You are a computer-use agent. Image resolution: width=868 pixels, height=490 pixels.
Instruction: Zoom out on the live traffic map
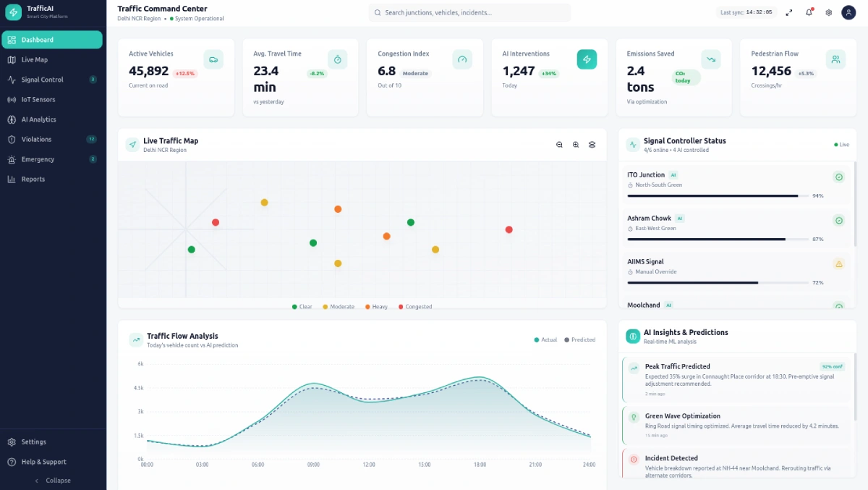click(x=559, y=145)
